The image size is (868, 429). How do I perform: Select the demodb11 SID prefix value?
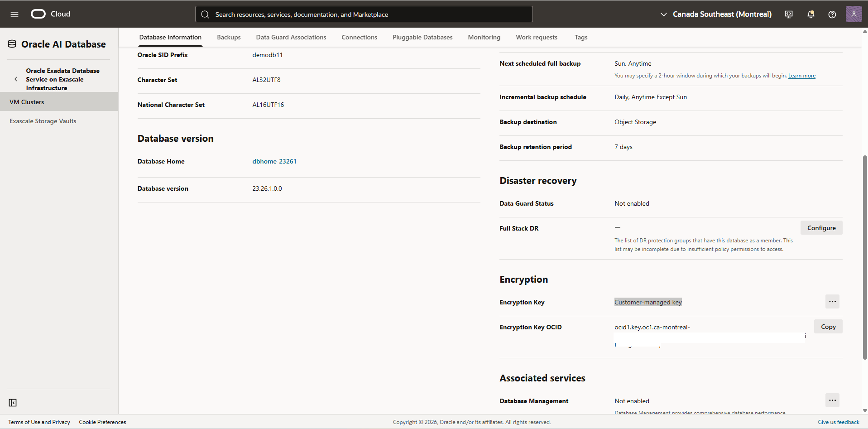coord(268,55)
